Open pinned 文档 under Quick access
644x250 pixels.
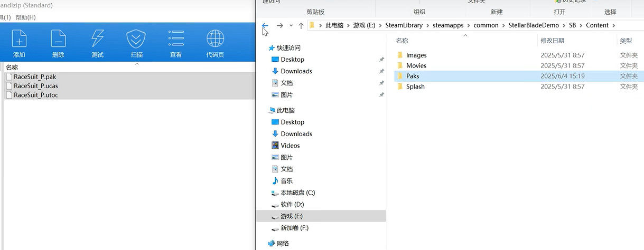click(286, 83)
